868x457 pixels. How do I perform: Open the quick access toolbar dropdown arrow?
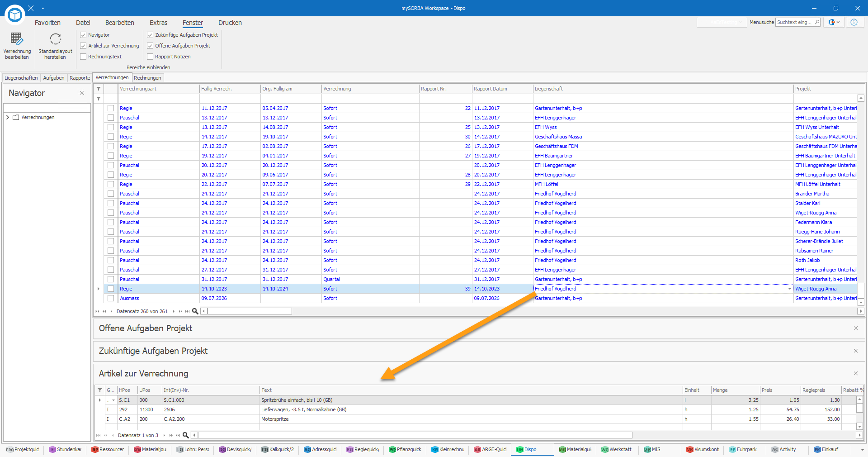pyautogui.click(x=43, y=8)
